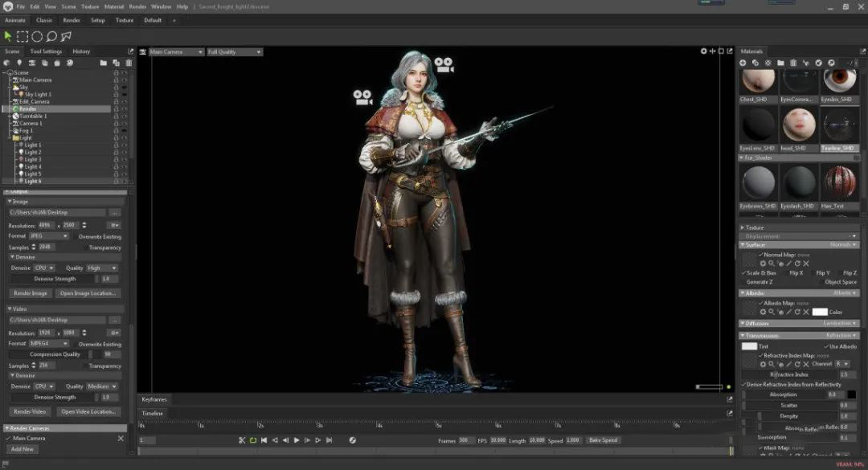Switch to the History tab
868x470 pixels.
81,51
